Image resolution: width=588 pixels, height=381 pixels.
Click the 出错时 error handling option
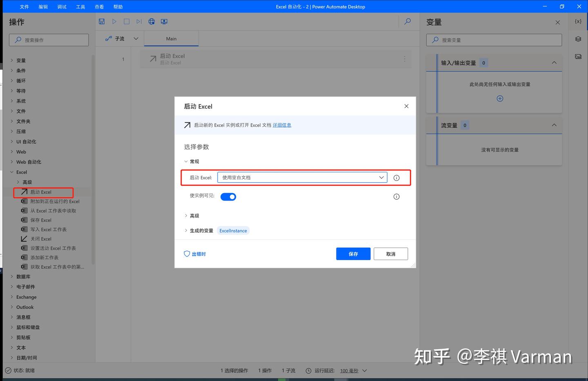[x=198, y=254]
